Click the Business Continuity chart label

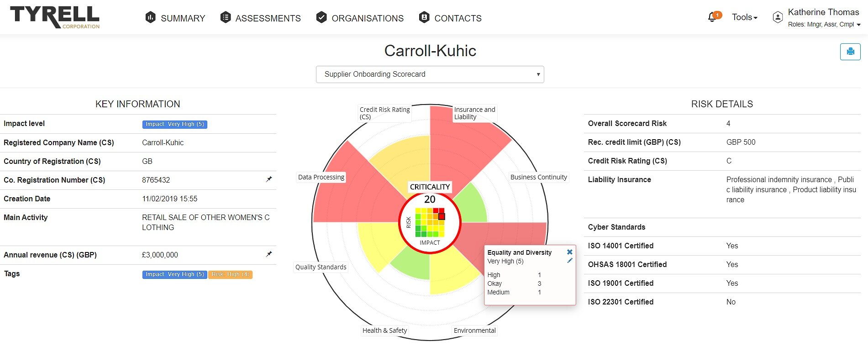point(539,177)
